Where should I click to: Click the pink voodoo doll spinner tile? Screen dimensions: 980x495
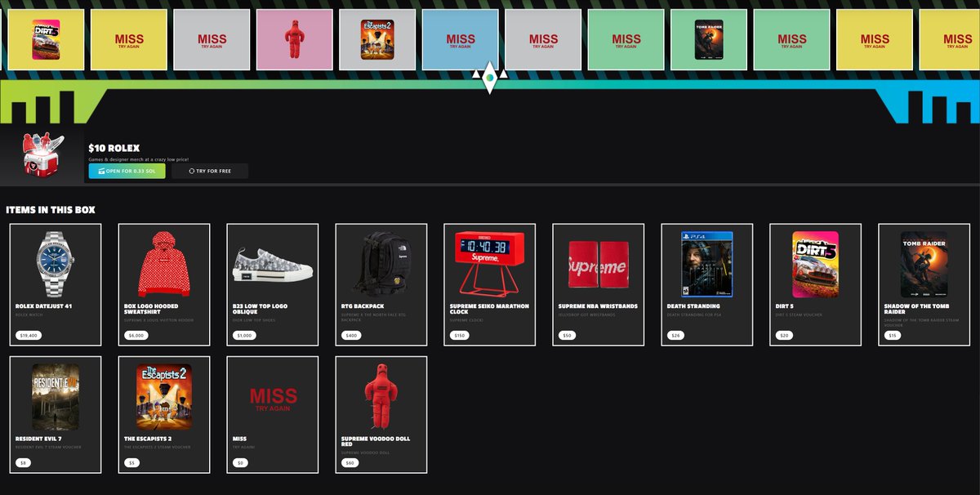tap(295, 39)
